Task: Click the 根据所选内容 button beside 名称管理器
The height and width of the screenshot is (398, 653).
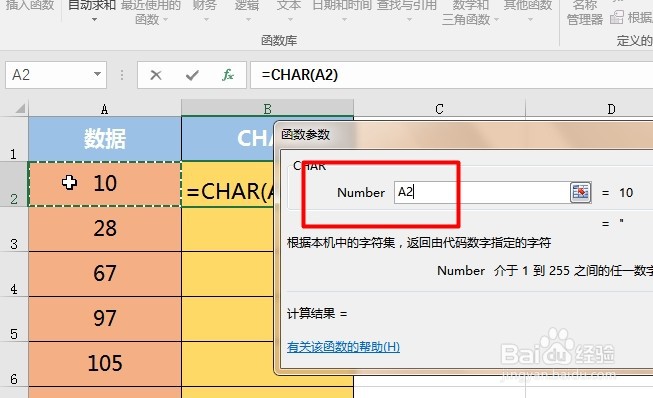Action: tap(632, 17)
